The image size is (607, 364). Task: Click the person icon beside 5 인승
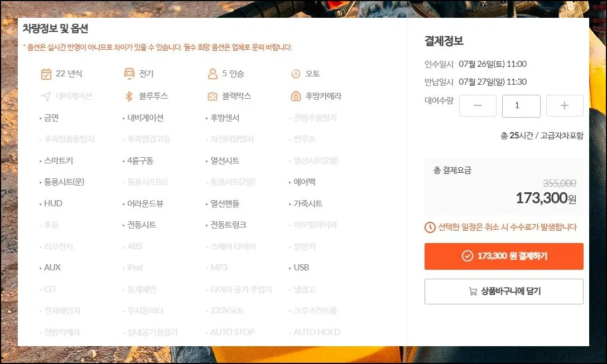coord(212,74)
